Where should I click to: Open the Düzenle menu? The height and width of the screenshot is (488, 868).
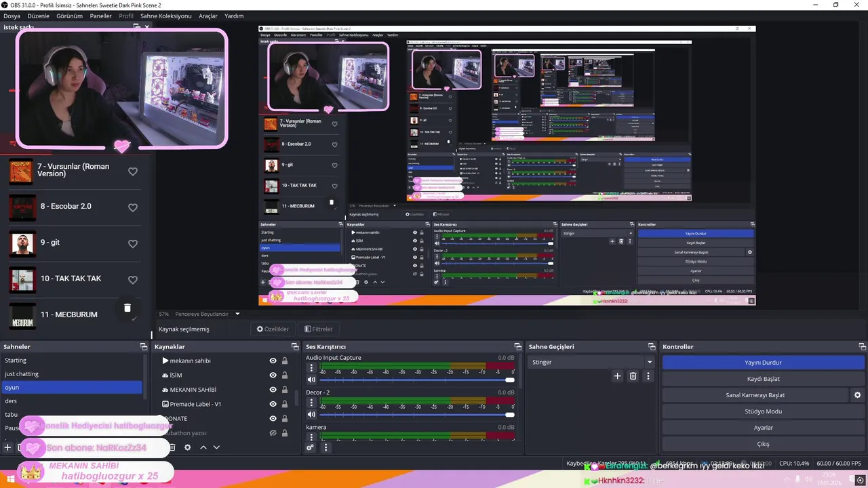(x=38, y=16)
